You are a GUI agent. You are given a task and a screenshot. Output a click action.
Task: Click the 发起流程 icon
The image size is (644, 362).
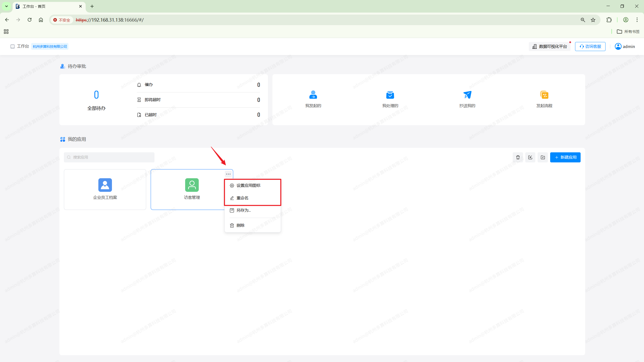tap(544, 95)
